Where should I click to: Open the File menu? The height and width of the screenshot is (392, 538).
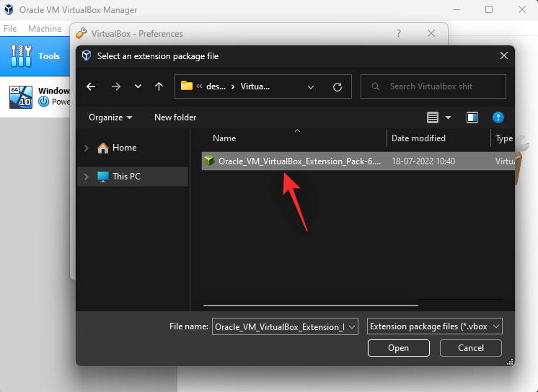tap(10, 29)
